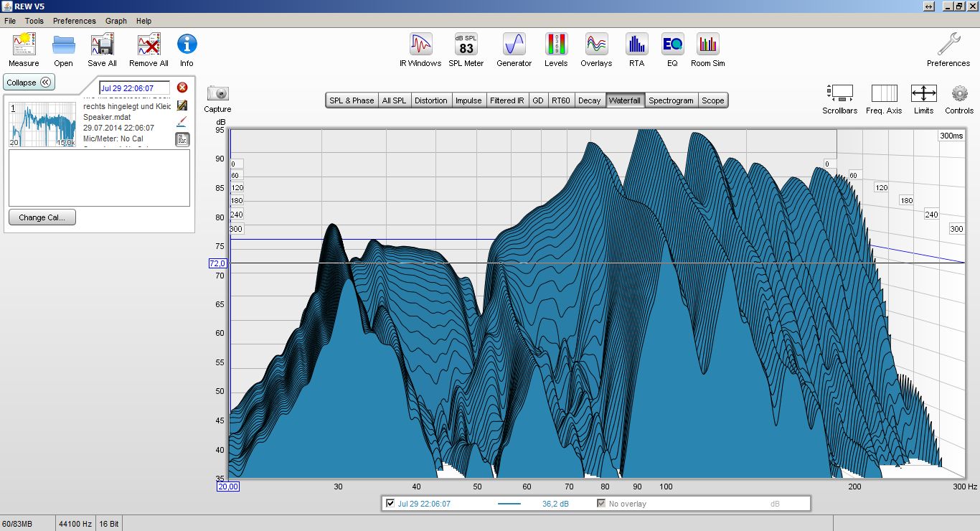Toggle the Jul 29 22:06:07 trace checkbox
The image size is (980, 531).
pyautogui.click(x=390, y=503)
